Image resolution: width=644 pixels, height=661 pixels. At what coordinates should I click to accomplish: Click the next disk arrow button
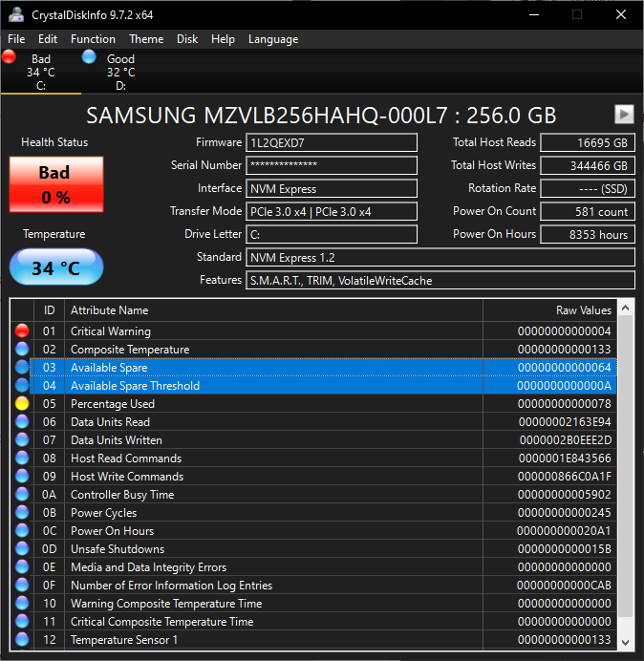pyautogui.click(x=624, y=114)
